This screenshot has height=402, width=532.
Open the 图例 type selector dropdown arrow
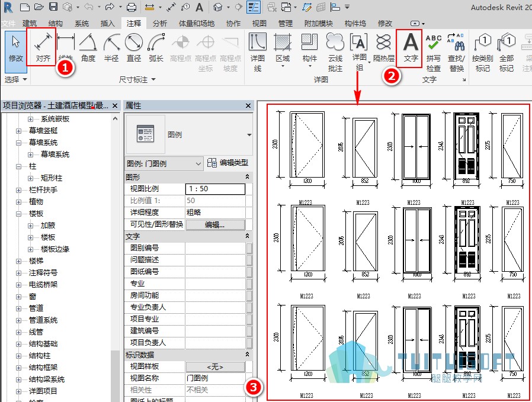[x=249, y=135]
